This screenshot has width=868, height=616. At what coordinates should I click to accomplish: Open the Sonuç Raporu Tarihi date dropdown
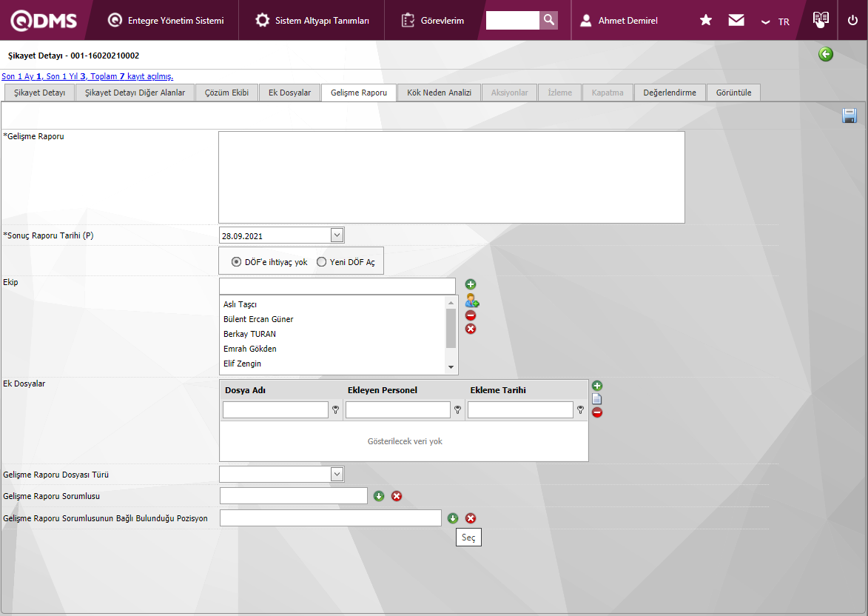pos(337,235)
